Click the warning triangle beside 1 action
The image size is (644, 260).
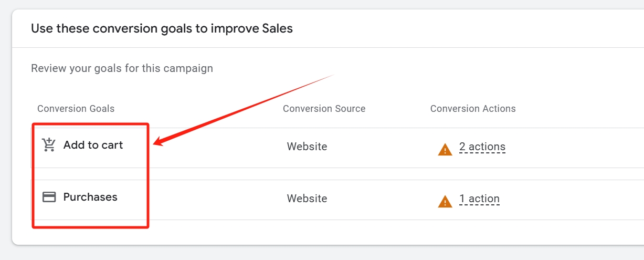(445, 201)
